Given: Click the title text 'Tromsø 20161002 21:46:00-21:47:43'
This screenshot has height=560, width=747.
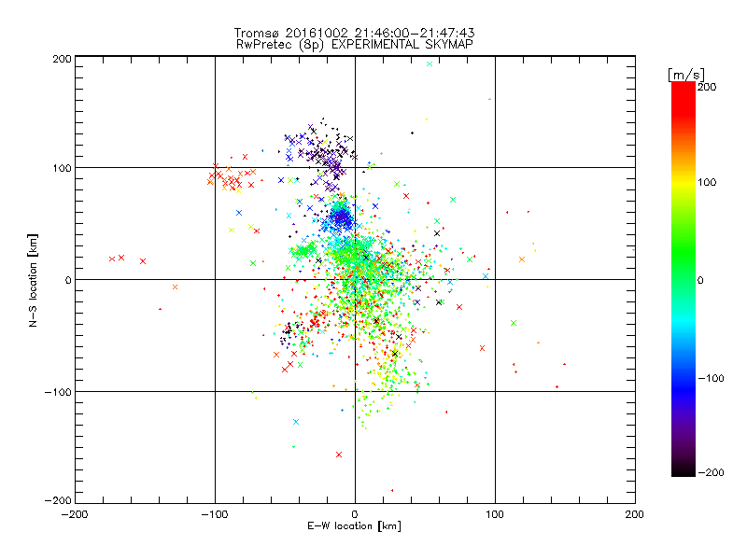Looking at the screenshot, I should (355, 33).
